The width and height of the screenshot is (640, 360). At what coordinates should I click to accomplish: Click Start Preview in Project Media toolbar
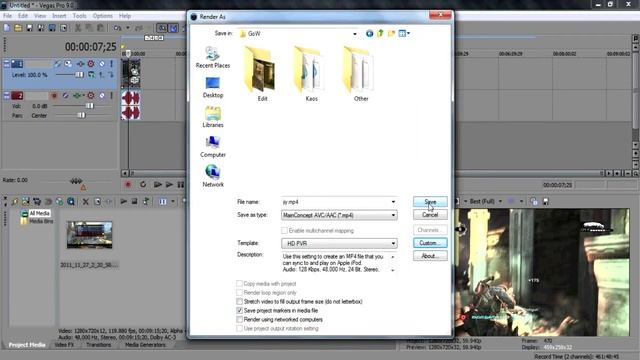click(123, 201)
